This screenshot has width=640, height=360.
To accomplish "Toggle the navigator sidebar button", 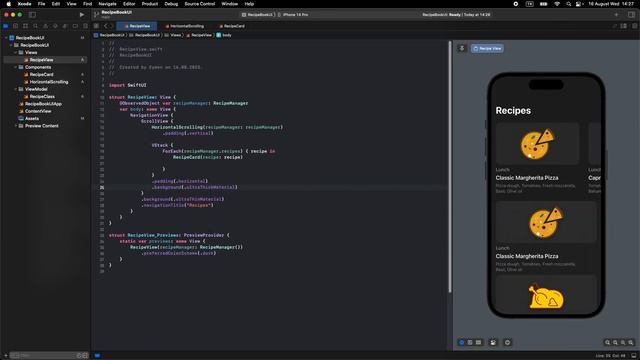I will [32, 14].
